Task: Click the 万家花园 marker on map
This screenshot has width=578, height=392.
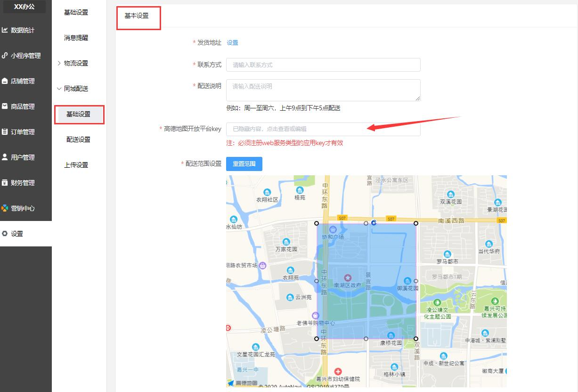Action: click(x=286, y=242)
